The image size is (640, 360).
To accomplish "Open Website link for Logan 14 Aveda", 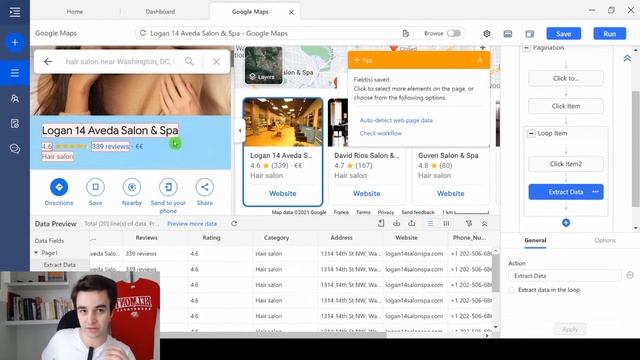I will [x=282, y=193].
